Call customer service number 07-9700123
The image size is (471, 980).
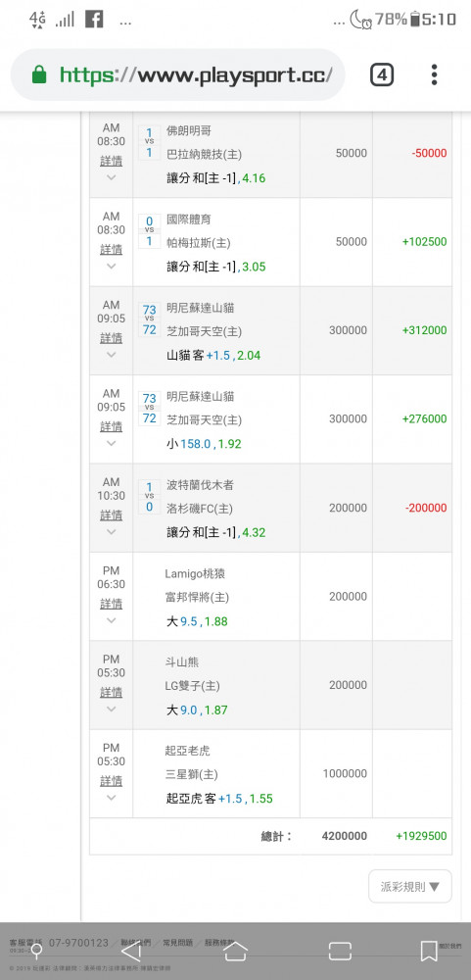pos(78,943)
